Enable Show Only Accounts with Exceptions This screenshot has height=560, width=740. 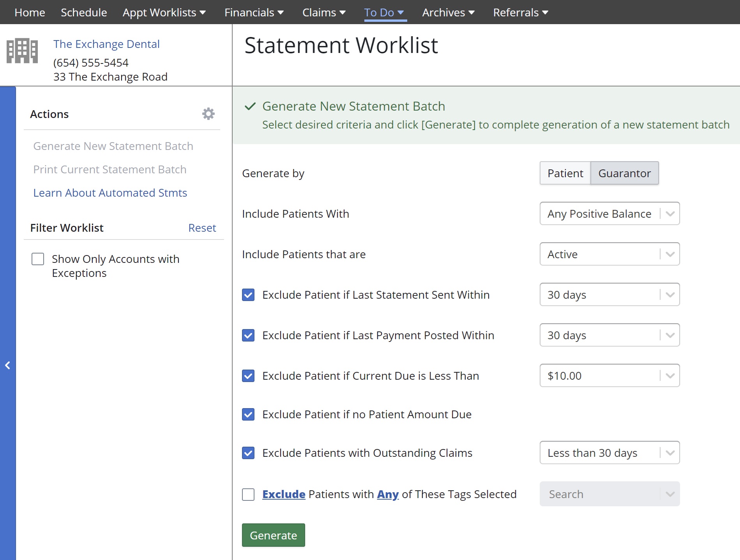(37, 259)
